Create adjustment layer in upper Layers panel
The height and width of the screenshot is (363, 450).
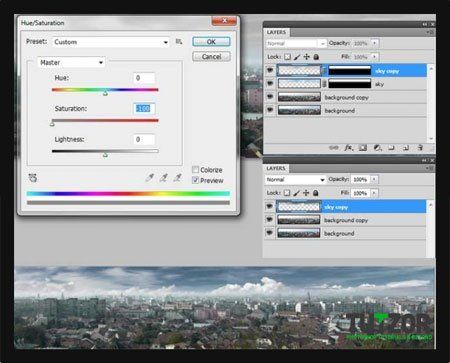377,148
